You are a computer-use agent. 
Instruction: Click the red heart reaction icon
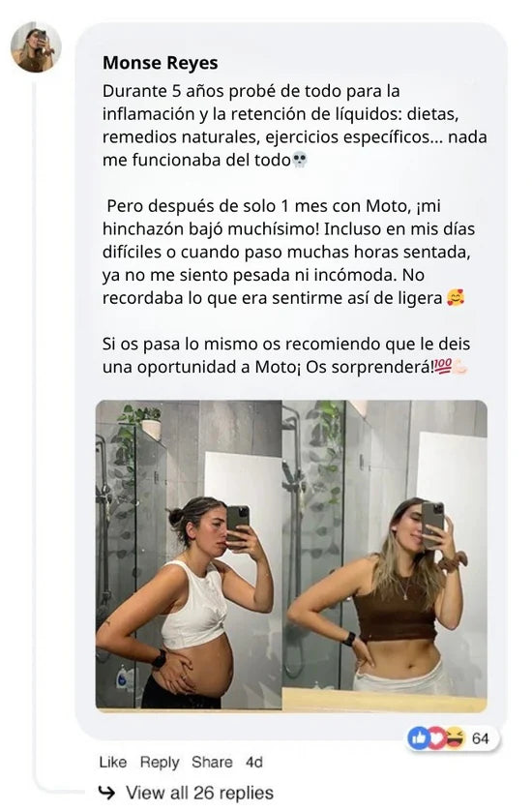pos(435,737)
